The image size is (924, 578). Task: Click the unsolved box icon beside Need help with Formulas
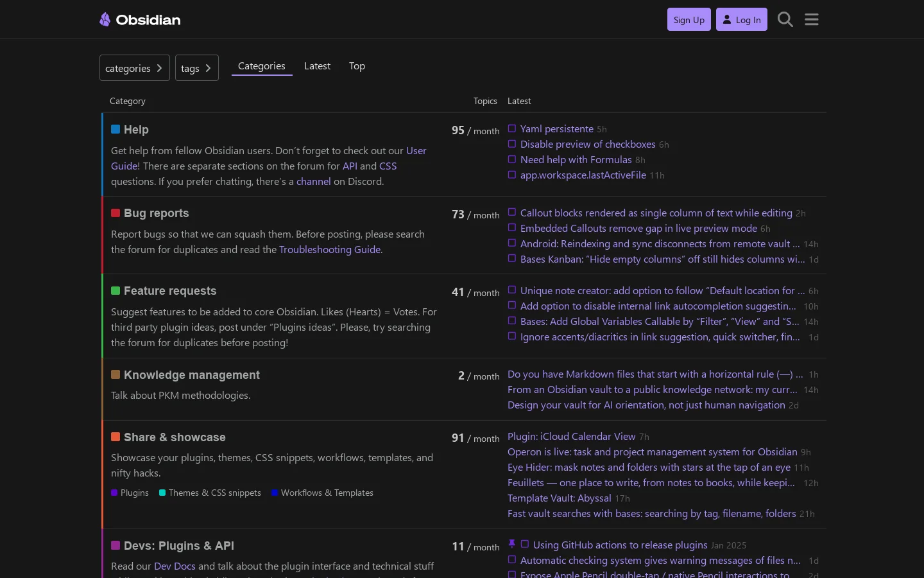pyautogui.click(x=512, y=159)
